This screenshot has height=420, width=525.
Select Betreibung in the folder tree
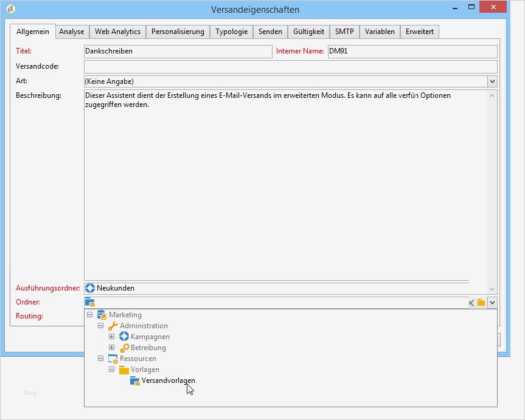click(148, 348)
